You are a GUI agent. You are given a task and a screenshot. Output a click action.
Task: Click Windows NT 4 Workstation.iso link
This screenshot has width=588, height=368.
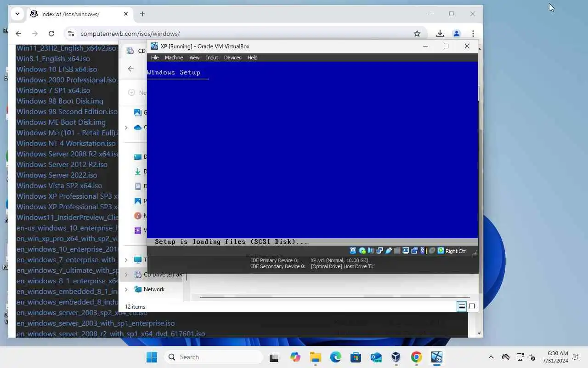(66, 143)
